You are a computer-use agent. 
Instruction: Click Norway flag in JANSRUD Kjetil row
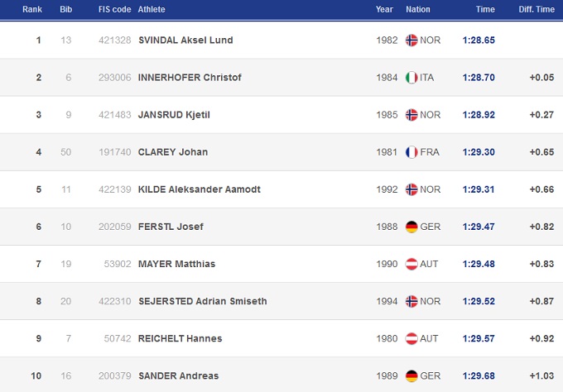point(411,115)
